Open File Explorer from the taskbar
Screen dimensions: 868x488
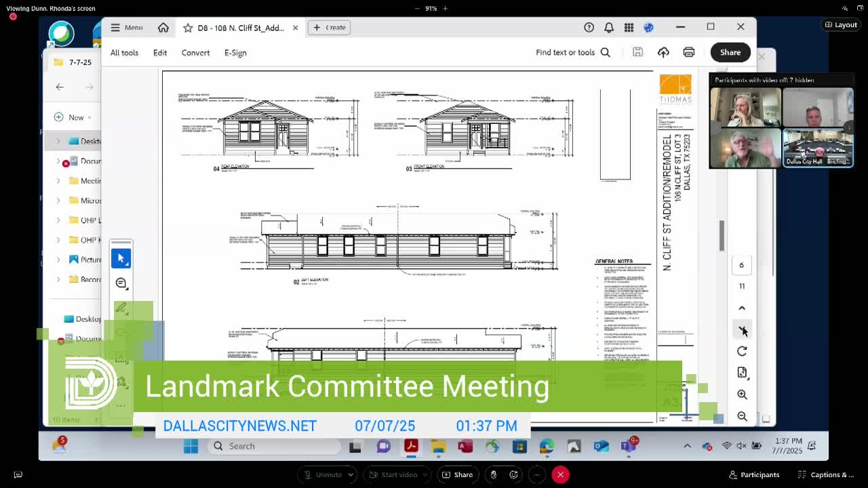437,446
